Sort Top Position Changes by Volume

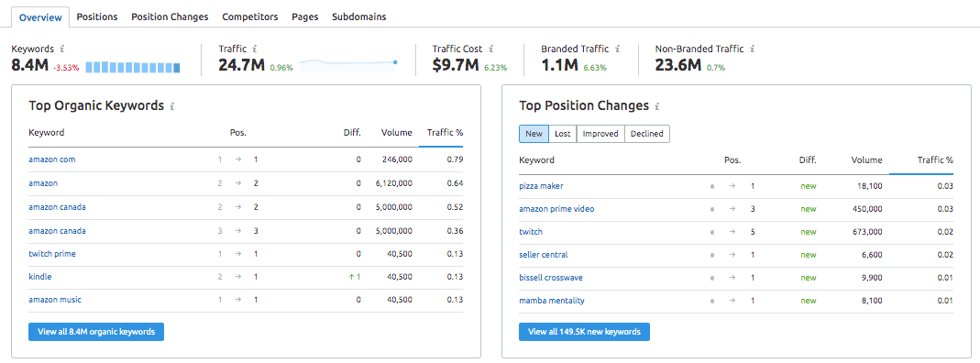[867, 159]
